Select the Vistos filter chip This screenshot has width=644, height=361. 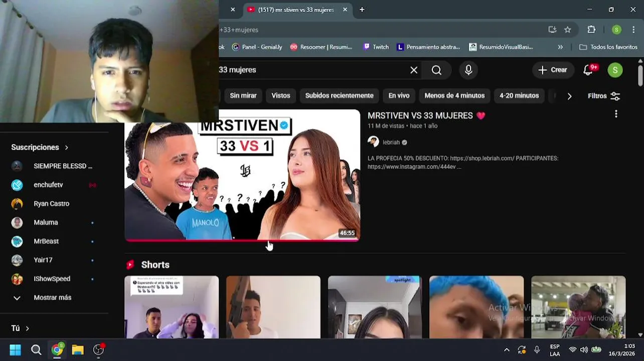[281, 96]
